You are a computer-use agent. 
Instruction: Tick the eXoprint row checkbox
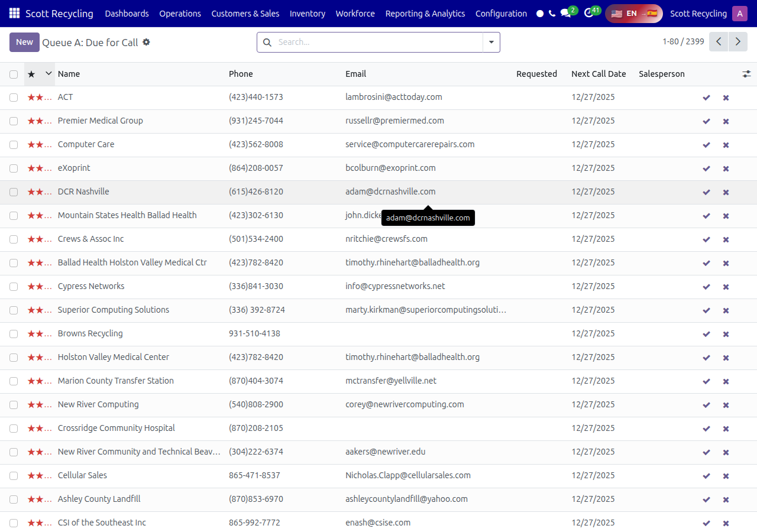coord(14,168)
